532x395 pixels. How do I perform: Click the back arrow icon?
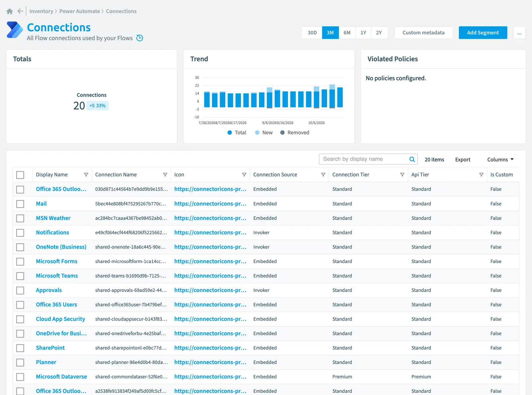pos(20,11)
